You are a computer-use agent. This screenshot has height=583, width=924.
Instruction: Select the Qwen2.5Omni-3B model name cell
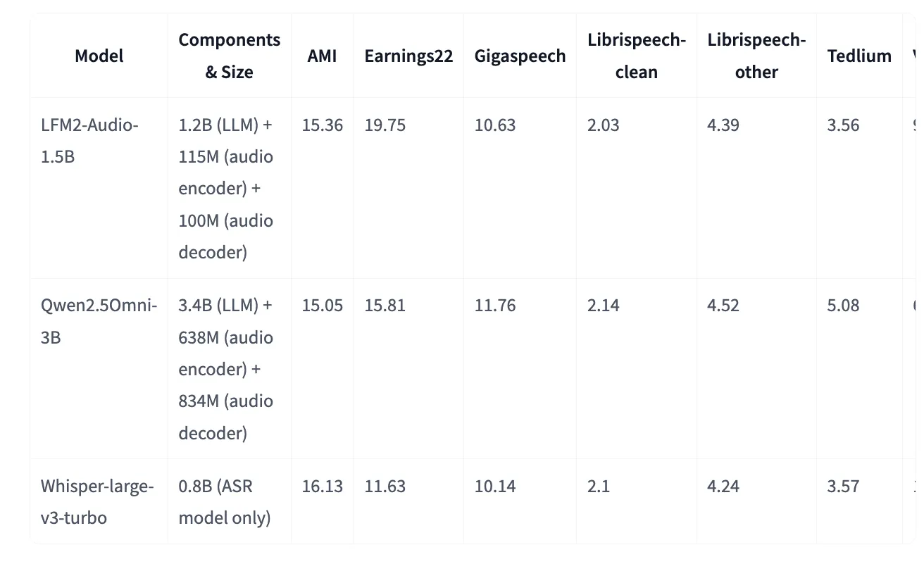tap(99, 321)
